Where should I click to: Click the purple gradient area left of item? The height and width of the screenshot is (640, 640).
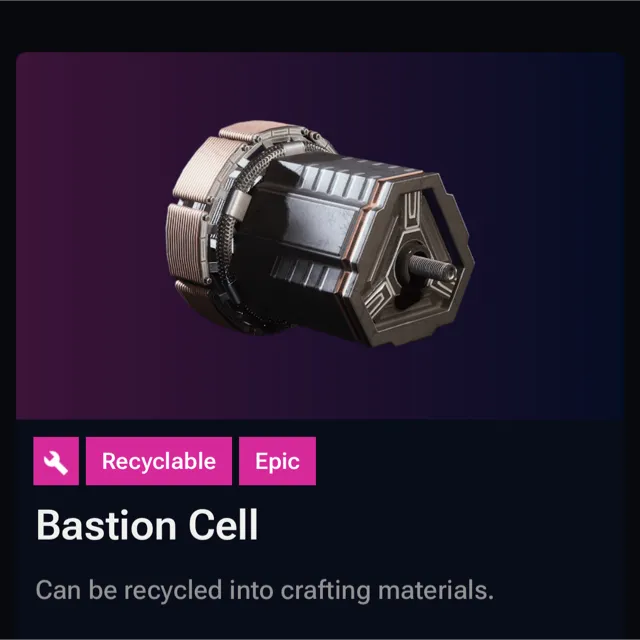pos(90,235)
